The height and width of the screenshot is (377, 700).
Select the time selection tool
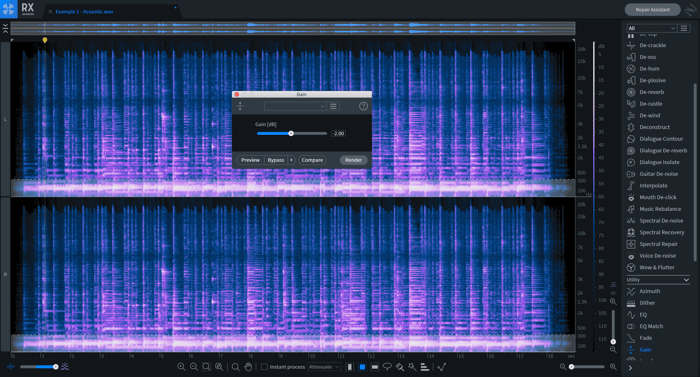tap(350, 367)
